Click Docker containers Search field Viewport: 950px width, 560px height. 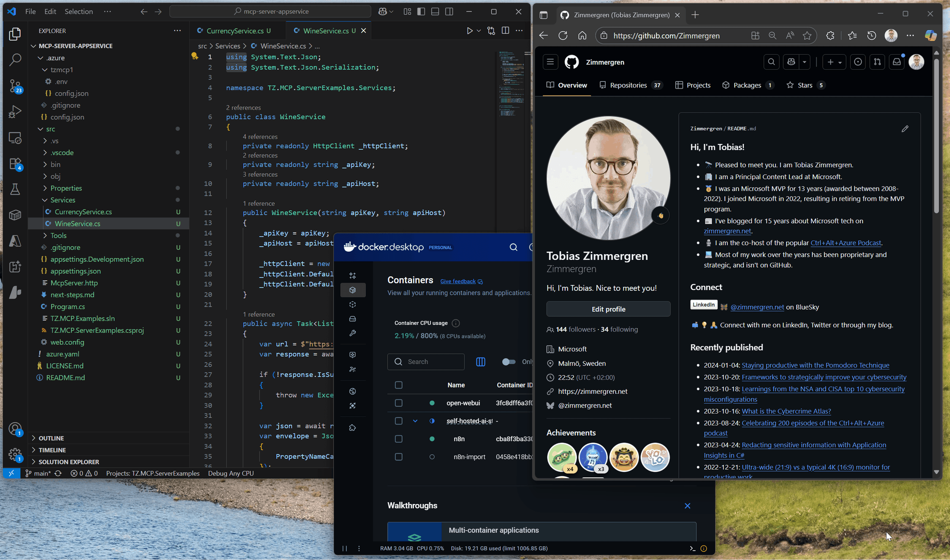[426, 362]
